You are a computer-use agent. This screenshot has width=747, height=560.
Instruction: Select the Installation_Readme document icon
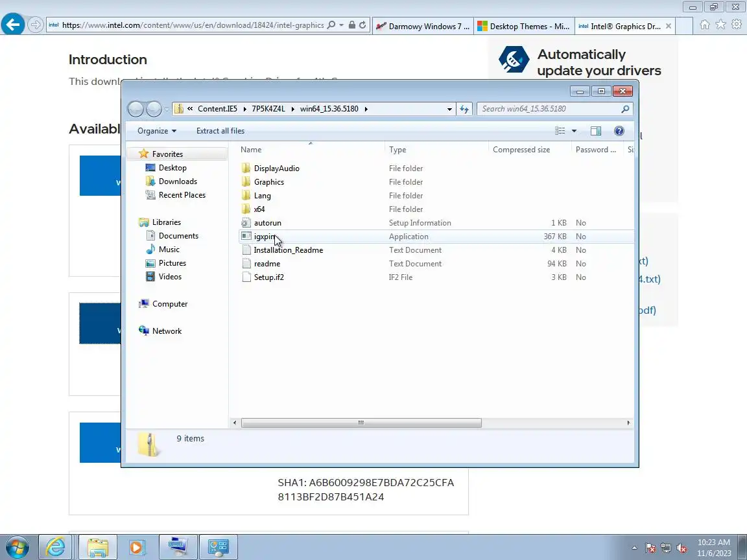point(246,250)
